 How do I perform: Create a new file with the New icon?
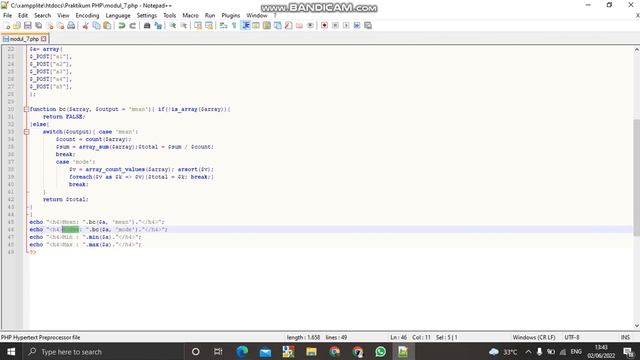pyautogui.click(x=7, y=26)
